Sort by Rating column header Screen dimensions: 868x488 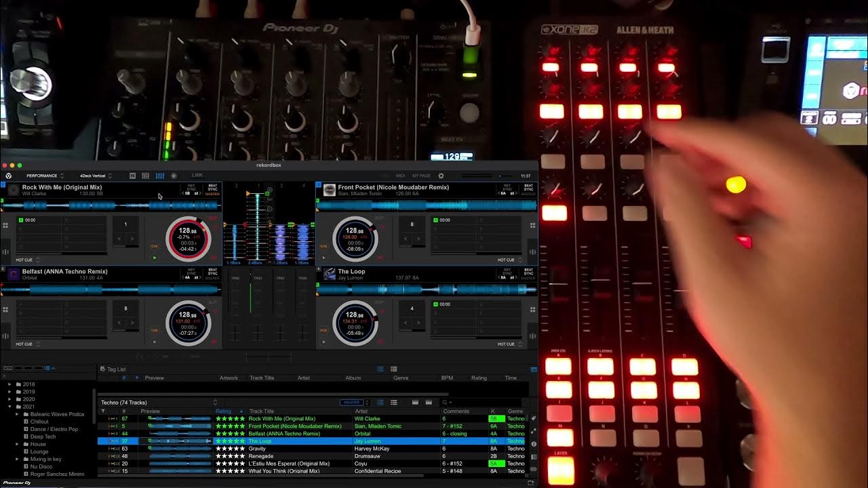tap(224, 411)
